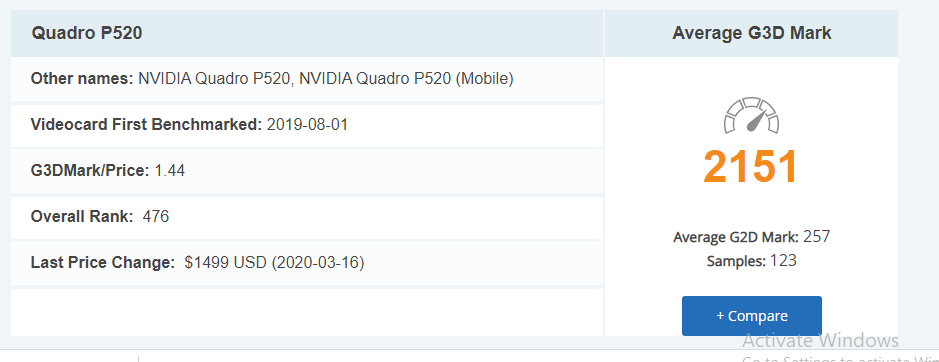Click the G3DMark/Price label
Screen dimensions: 939x362
pyautogui.click(x=90, y=171)
